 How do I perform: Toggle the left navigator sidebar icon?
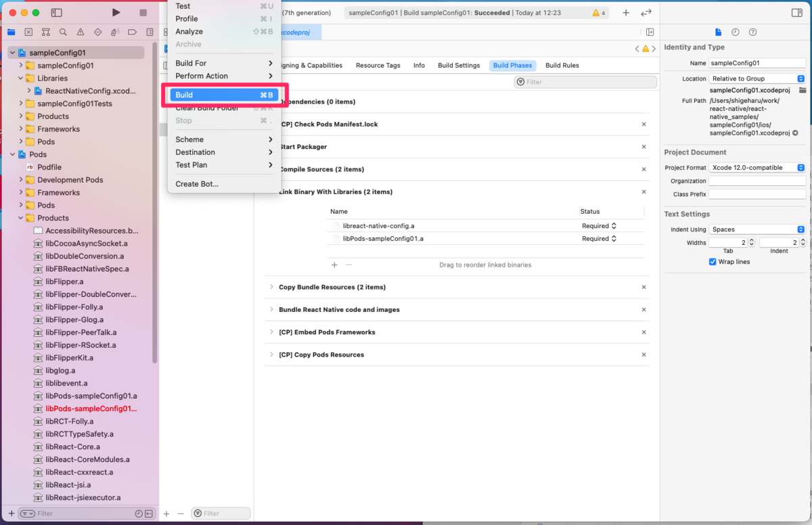click(57, 13)
